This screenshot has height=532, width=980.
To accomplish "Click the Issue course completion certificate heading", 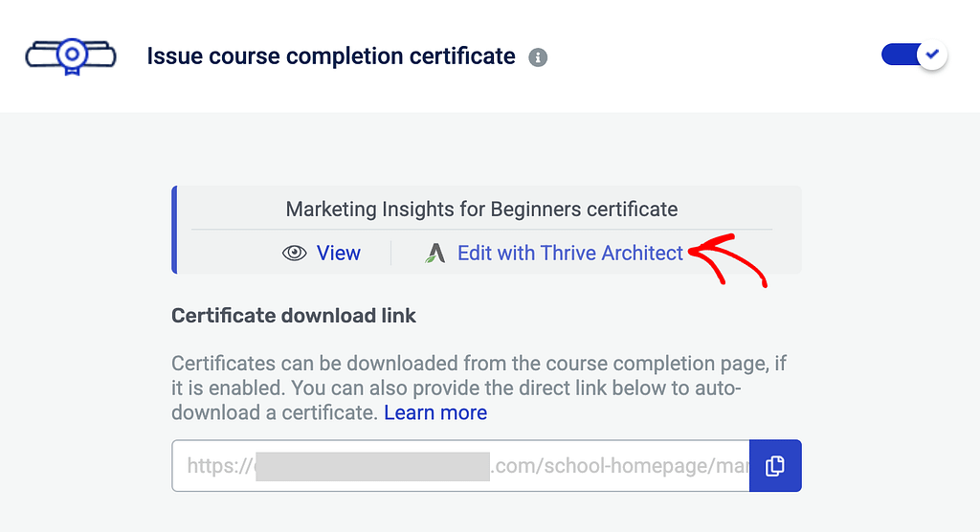I will 331,56.
